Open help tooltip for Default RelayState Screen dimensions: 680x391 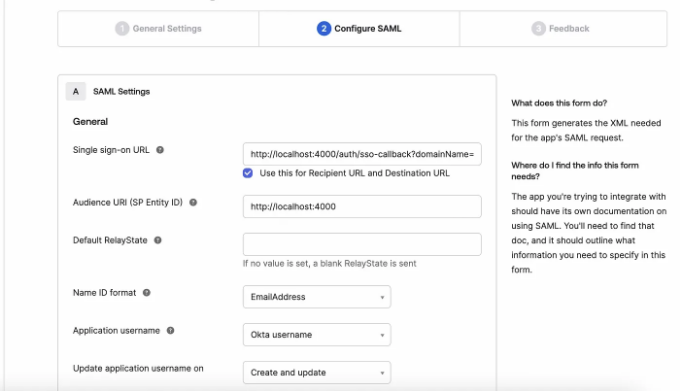(x=158, y=240)
